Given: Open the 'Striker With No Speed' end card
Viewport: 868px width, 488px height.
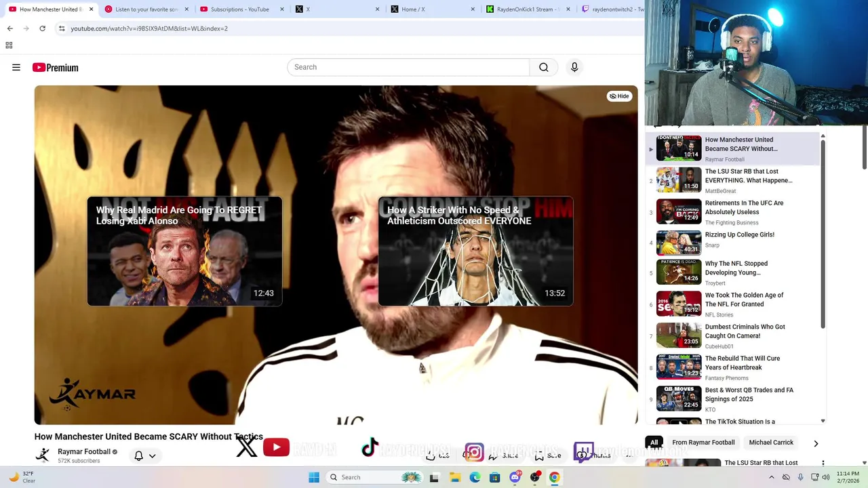Looking at the screenshot, I should pyautogui.click(x=475, y=251).
